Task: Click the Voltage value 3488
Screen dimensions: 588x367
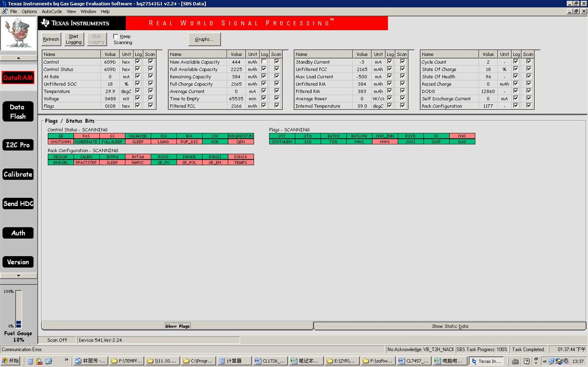Action: pyautogui.click(x=110, y=98)
